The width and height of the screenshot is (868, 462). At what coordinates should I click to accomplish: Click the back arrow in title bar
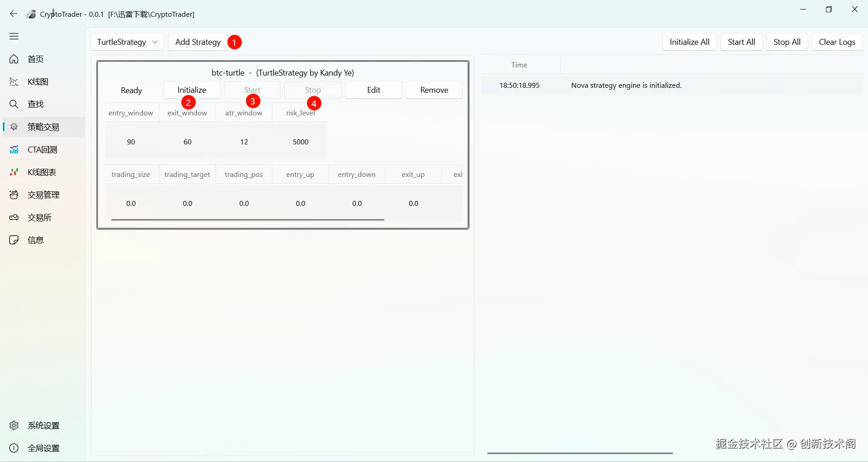pyautogui.click(x=14, y=14)
